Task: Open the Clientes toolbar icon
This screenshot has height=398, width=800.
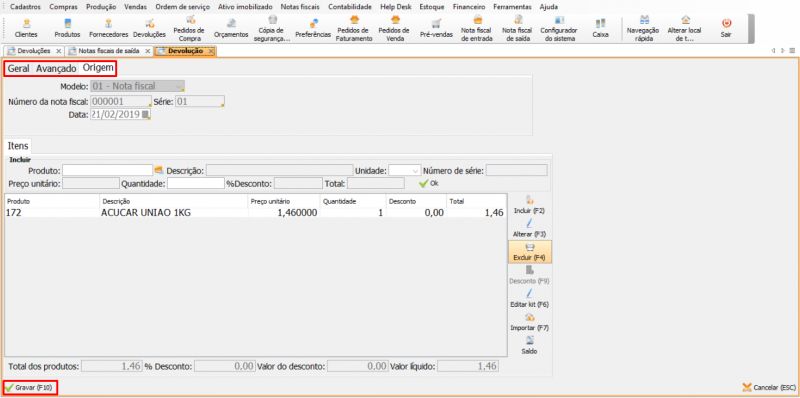Action: click(x=26, y=29)
